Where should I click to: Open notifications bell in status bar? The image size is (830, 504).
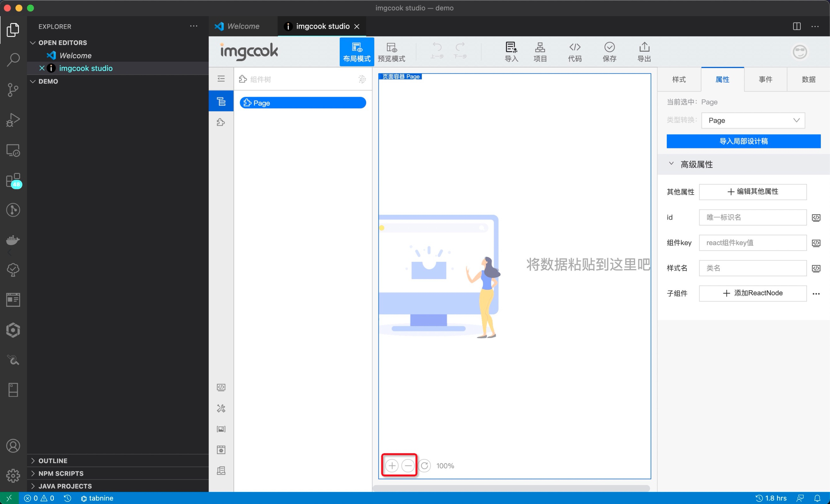point(817,498)
